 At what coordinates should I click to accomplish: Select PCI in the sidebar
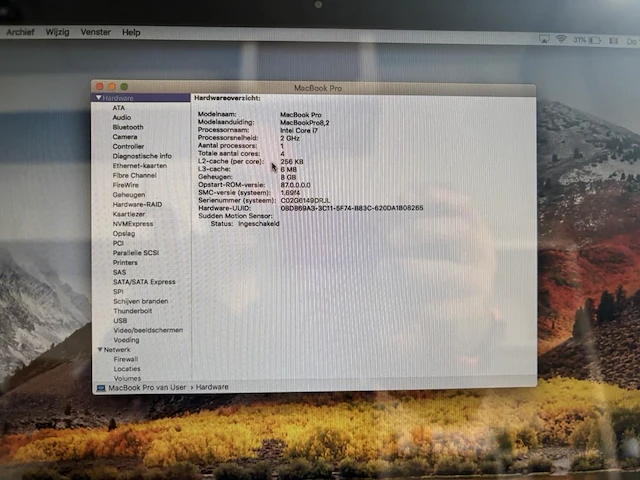[118, 243]
